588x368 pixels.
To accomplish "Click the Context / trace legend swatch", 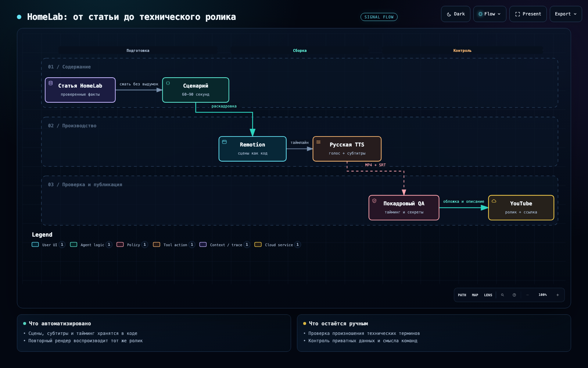I will tap(203, 244).
